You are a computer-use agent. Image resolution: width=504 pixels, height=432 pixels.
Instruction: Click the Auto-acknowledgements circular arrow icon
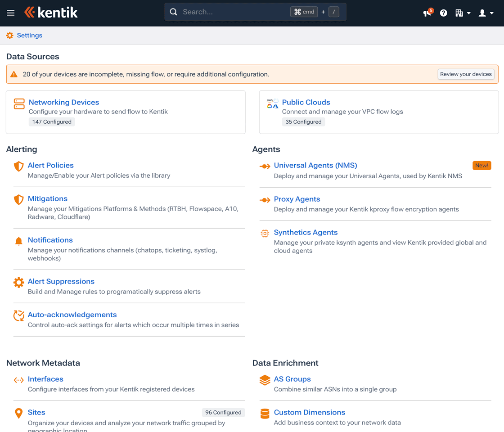[x=18, y=315]
